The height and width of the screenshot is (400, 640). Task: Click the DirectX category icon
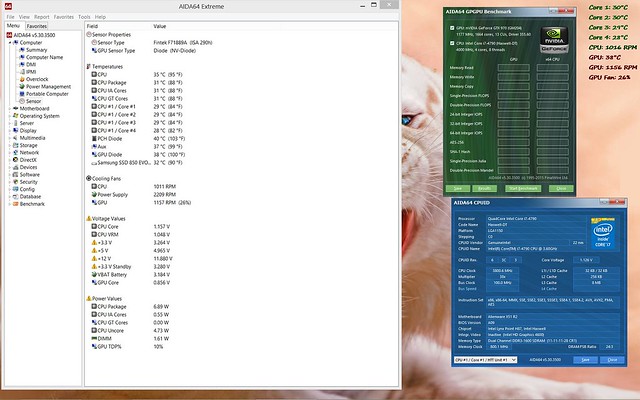(x=16, y=160)
